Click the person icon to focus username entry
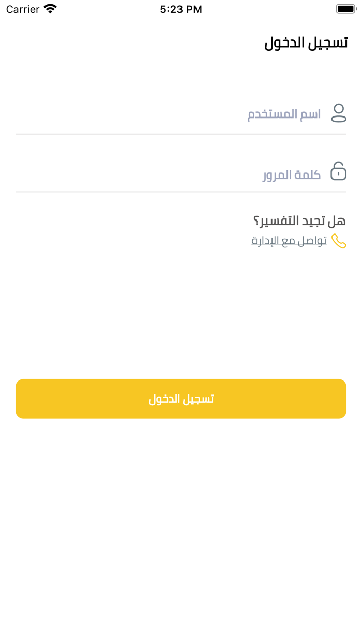Image resolution: width=362 pixels, height=644 pixels. (339, 113)
